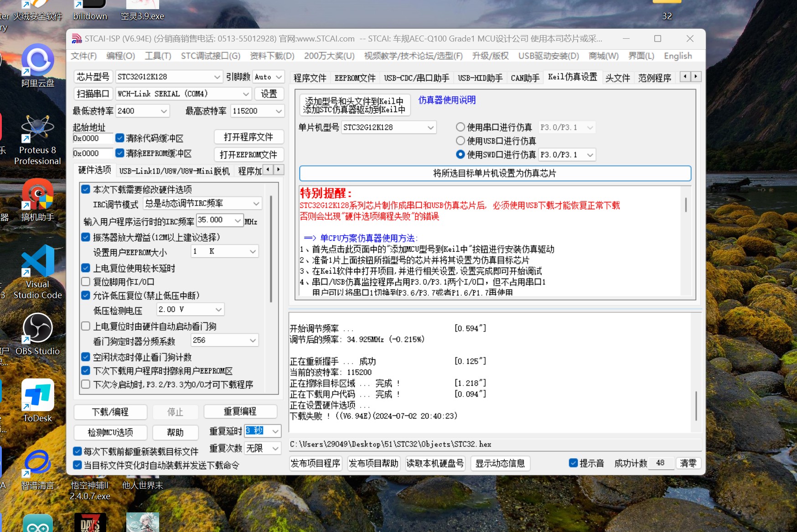Open serial port WCH-Link SERIAL COM4 dropdown
The height and width of the screenshot is (532, 797).
coord(183,93)
